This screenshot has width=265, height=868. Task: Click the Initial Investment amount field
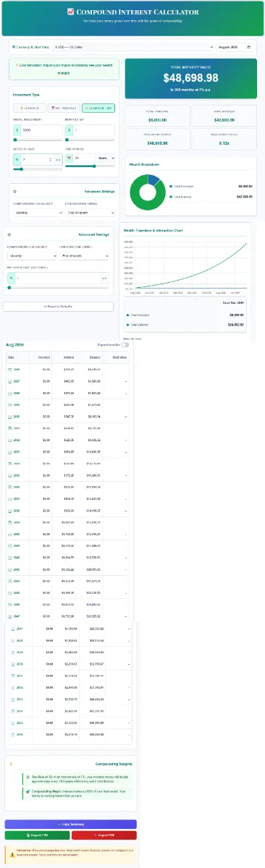[x=41, y=129]
